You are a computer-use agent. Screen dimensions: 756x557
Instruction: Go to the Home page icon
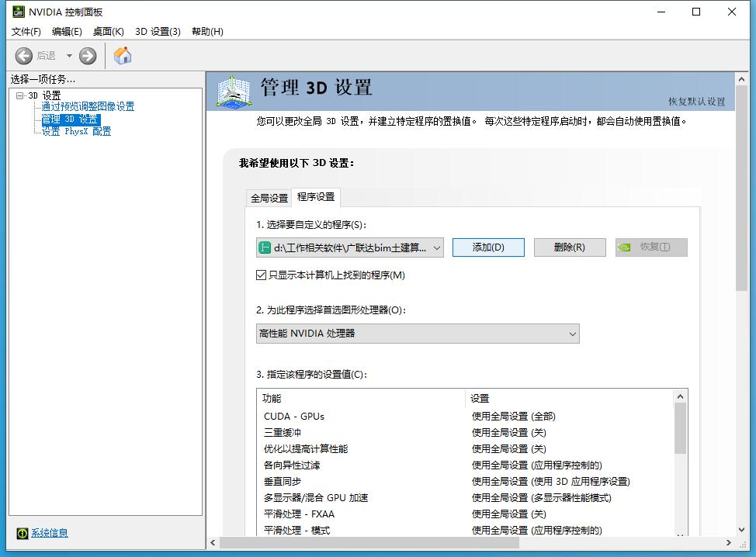coord(123,55)
